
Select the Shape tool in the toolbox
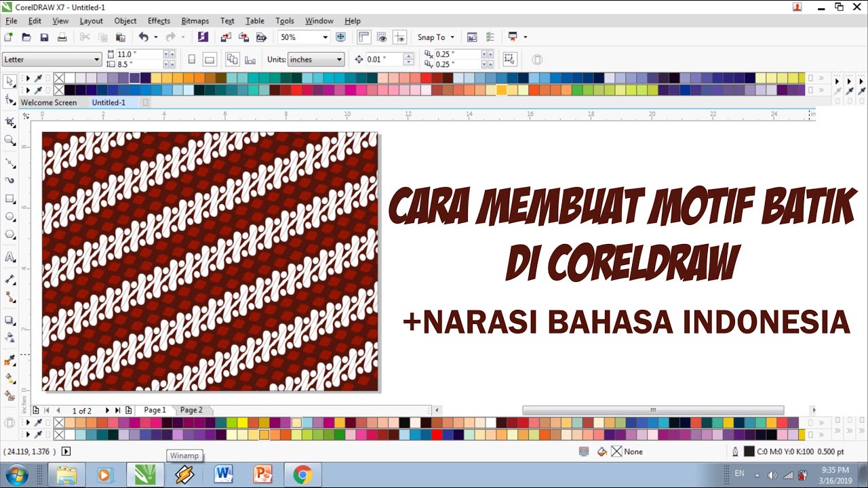[x=9, y=100]
